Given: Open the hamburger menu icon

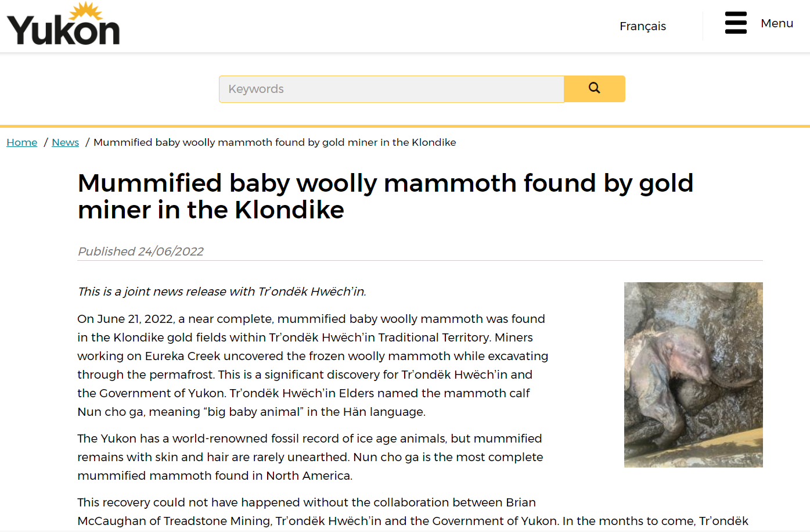Looking at the screenshot, I should coord(736,23).
